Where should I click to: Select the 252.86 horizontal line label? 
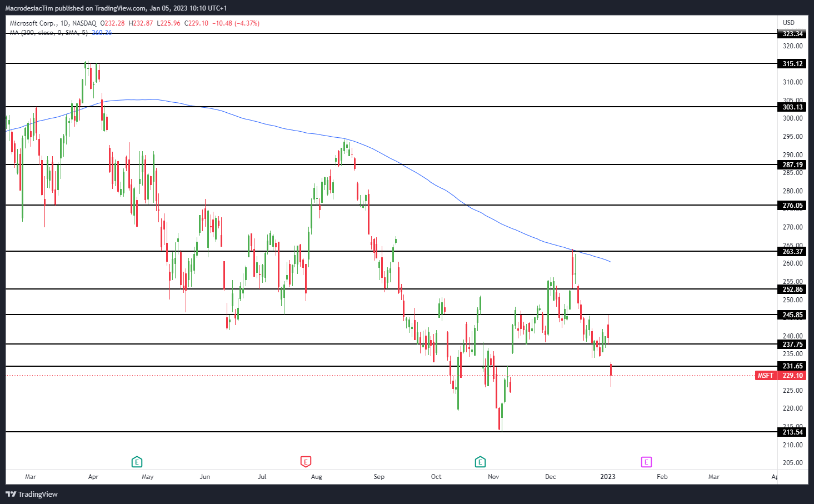(792, 290)
